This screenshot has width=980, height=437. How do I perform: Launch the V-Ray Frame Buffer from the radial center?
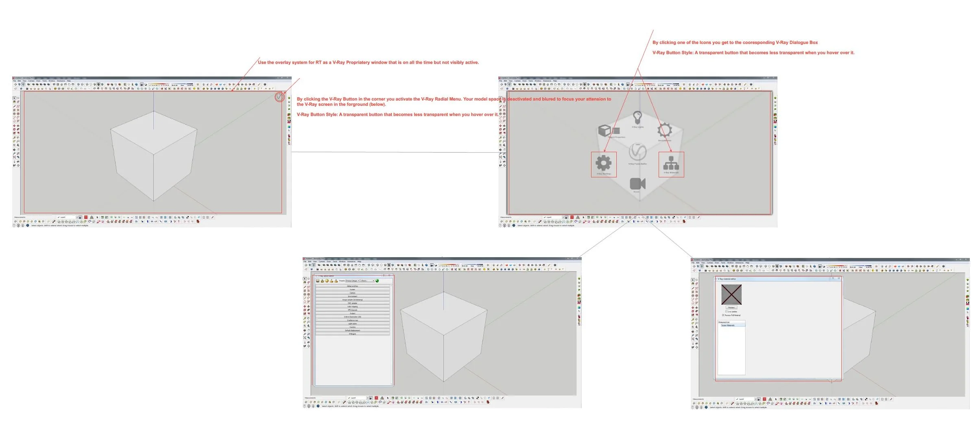coord(637,152)
